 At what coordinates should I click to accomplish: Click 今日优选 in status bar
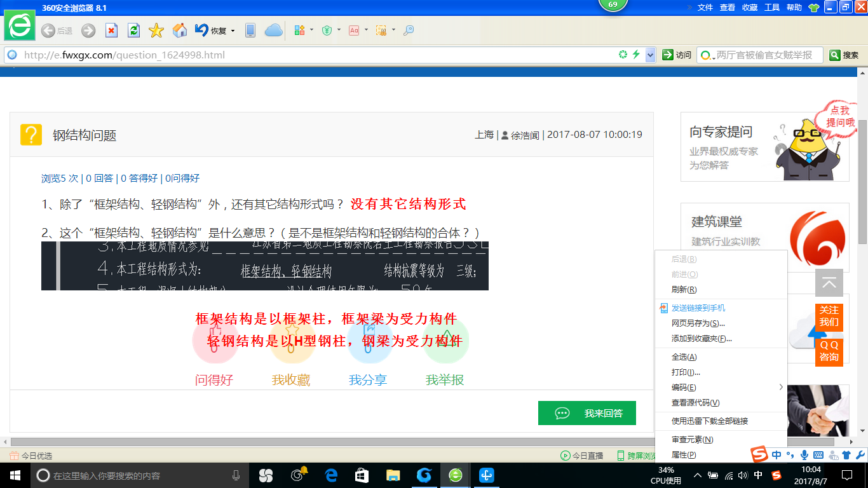tap(31, 456)
